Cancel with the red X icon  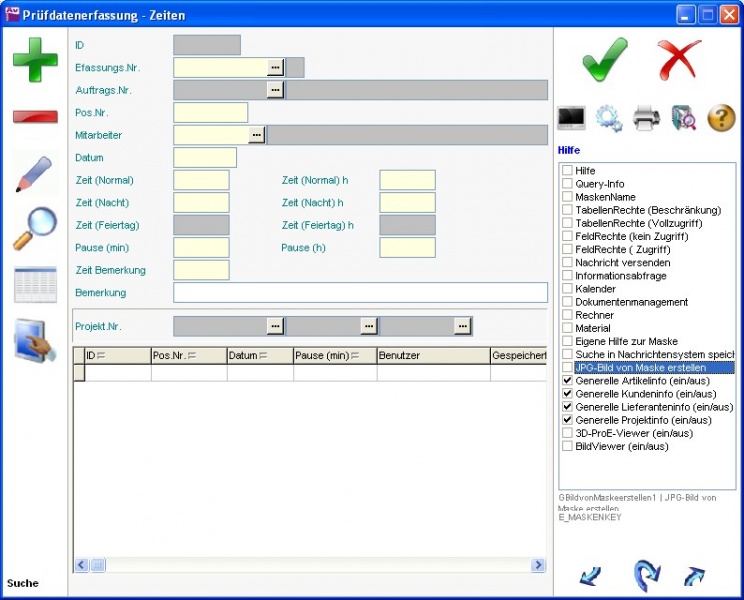coord(680,59)
